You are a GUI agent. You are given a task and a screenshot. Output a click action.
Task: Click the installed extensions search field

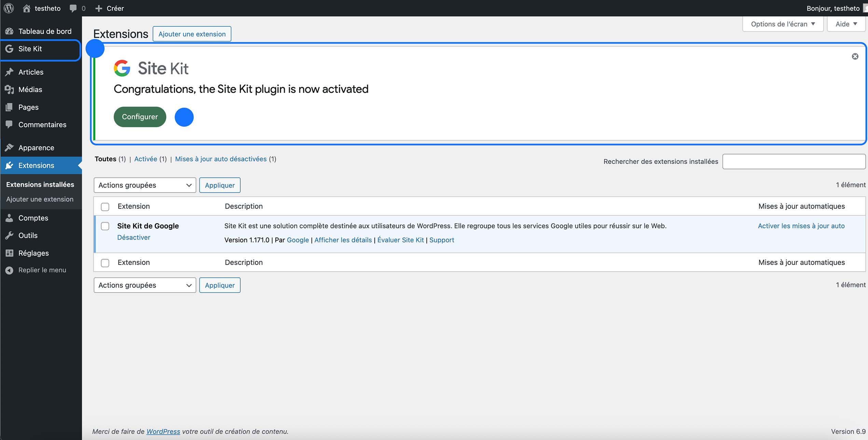coord(793,161)
